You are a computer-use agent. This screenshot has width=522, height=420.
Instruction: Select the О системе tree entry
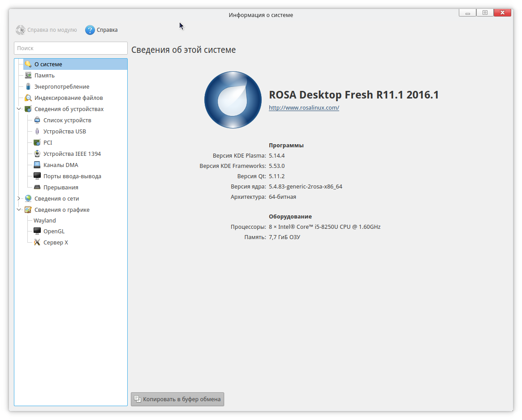(75, 64)
